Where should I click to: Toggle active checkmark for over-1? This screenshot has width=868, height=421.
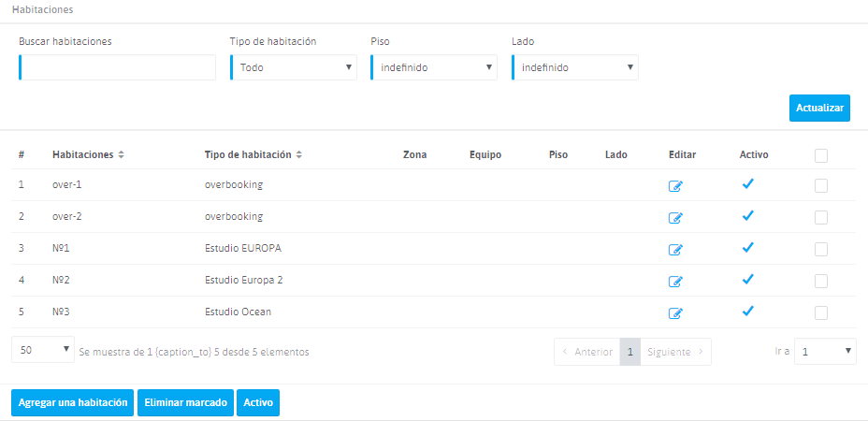[747, 184]
